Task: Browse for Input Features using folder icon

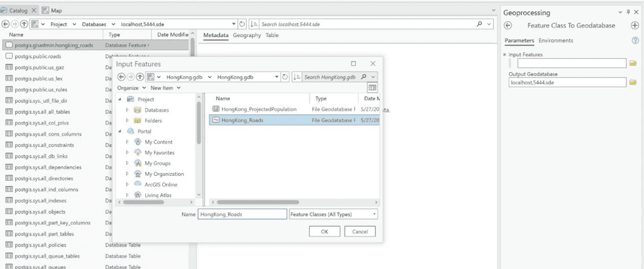Action: [x=633, y=63]
